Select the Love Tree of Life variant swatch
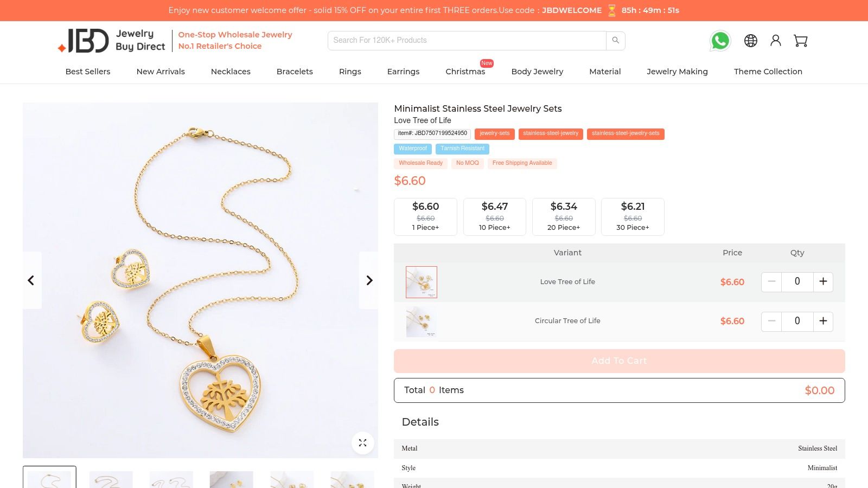Viewport: 868px width, 488px height. tap(422, 282)
